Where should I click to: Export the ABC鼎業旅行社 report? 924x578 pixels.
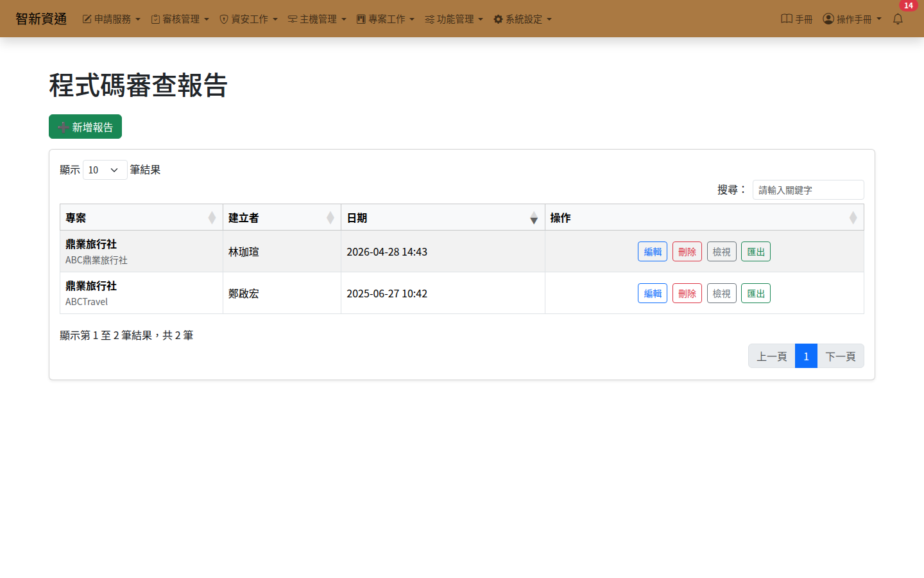pyautogui.click(x=756, y=252)
